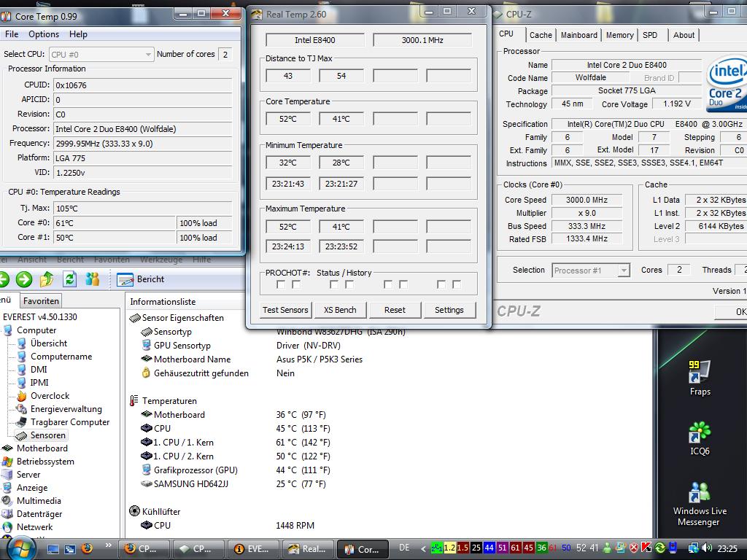
Task: Click the volume speaker tray icon
Action: click(x=707, y=548)
